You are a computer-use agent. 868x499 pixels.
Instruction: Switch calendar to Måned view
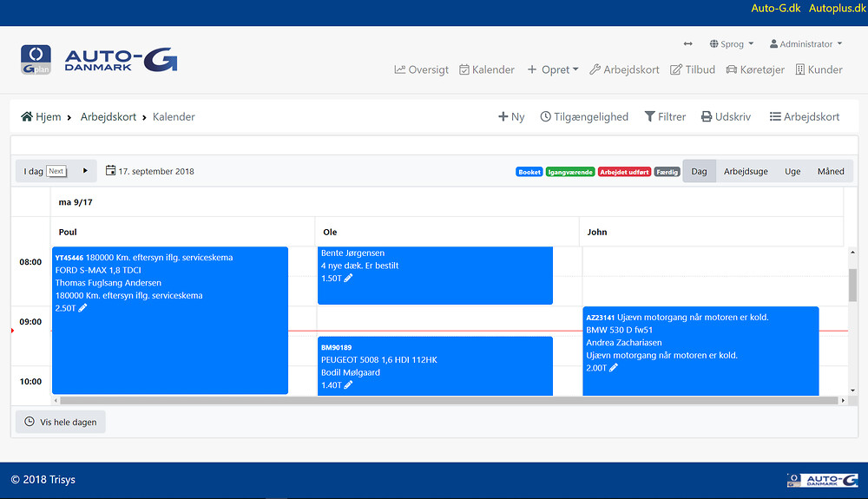(831, 172)
